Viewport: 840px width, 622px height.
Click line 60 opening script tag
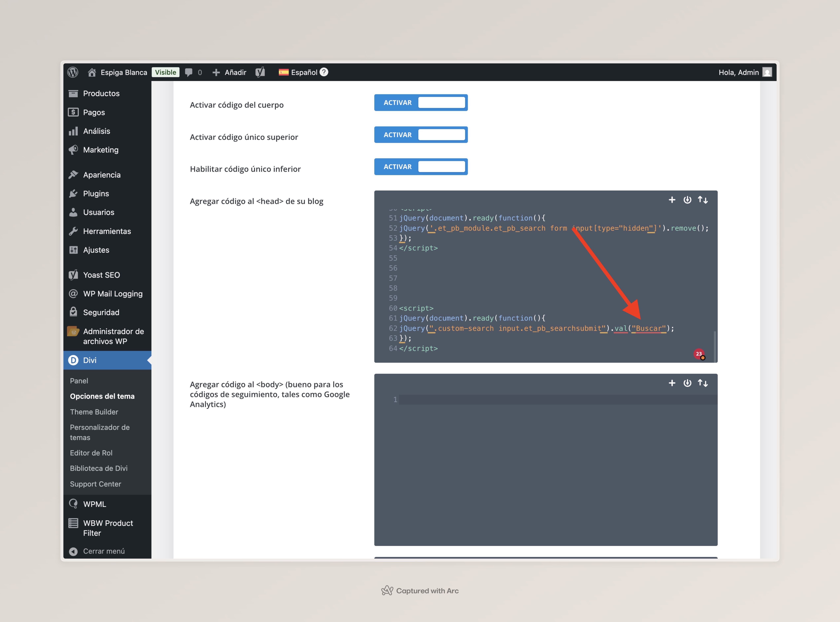pos(416,308)
